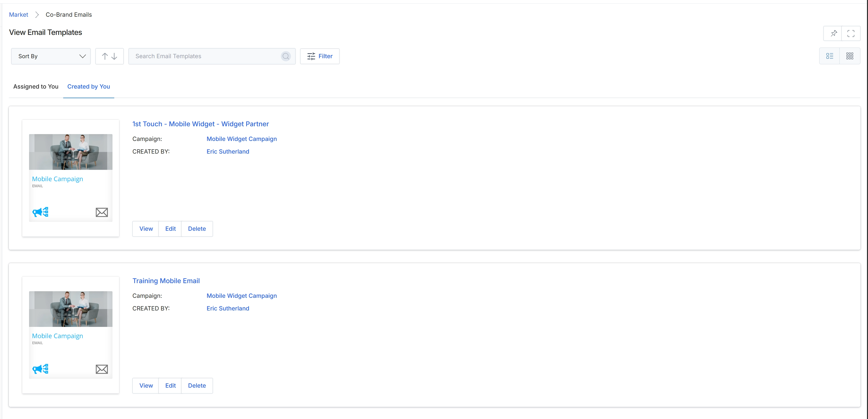Open Mobile Widget Campaign link for 1st Touch

(242, 139)
